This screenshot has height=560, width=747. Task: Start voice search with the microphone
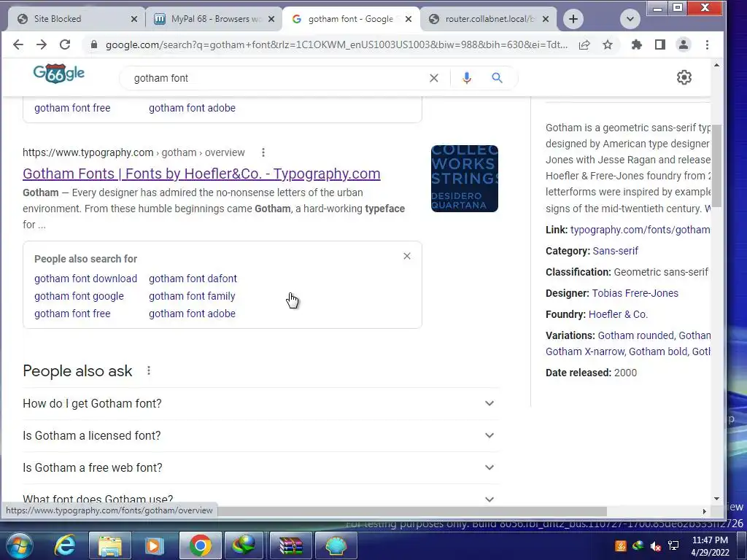(x=467, y=78)
